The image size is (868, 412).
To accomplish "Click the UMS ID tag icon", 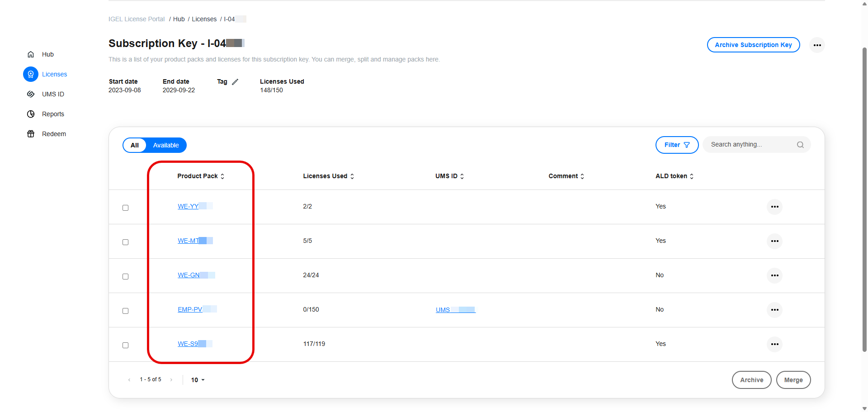I will click(x=30, y=94).
